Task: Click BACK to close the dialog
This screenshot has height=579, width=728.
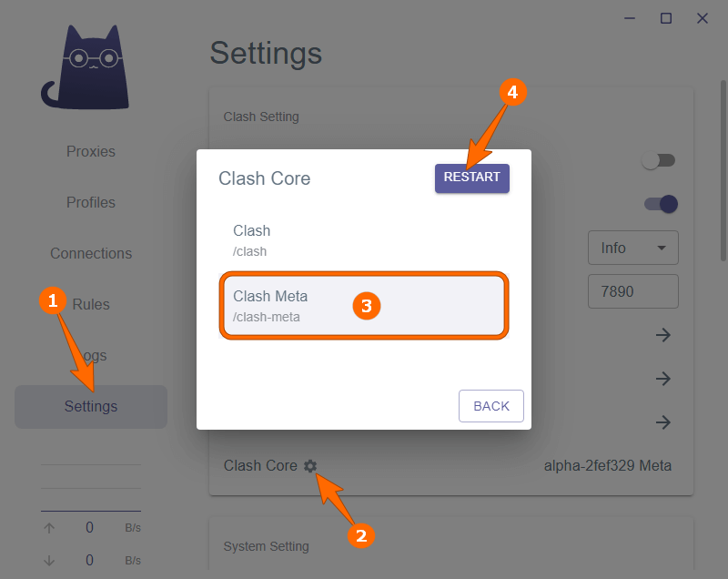Action: (x=490, y=406)
